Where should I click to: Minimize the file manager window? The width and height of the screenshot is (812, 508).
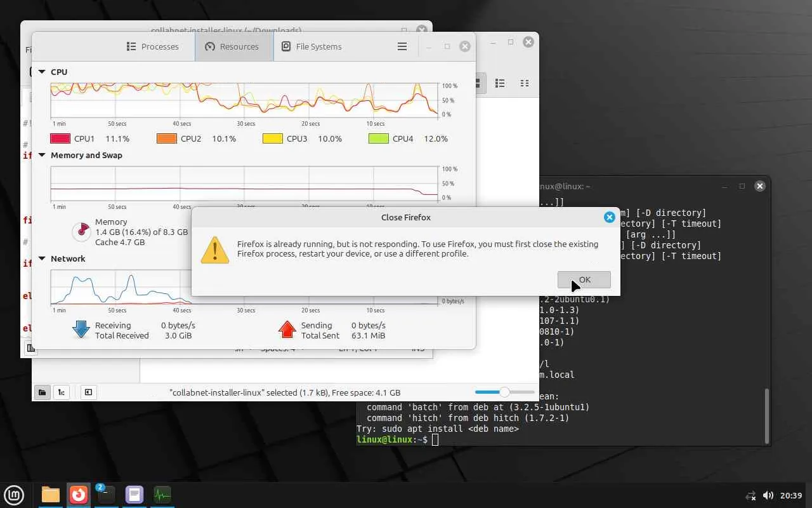tap(493, 42)
